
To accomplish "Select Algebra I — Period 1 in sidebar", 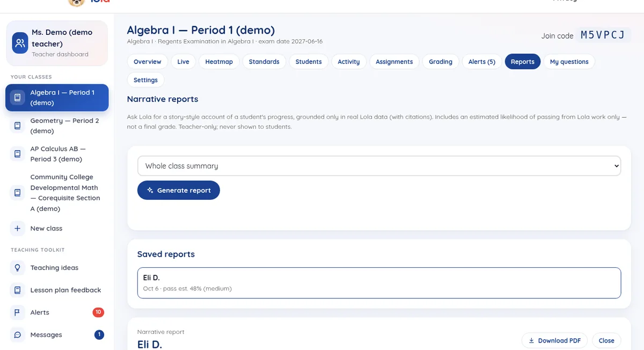I will [x=57, y=98].
